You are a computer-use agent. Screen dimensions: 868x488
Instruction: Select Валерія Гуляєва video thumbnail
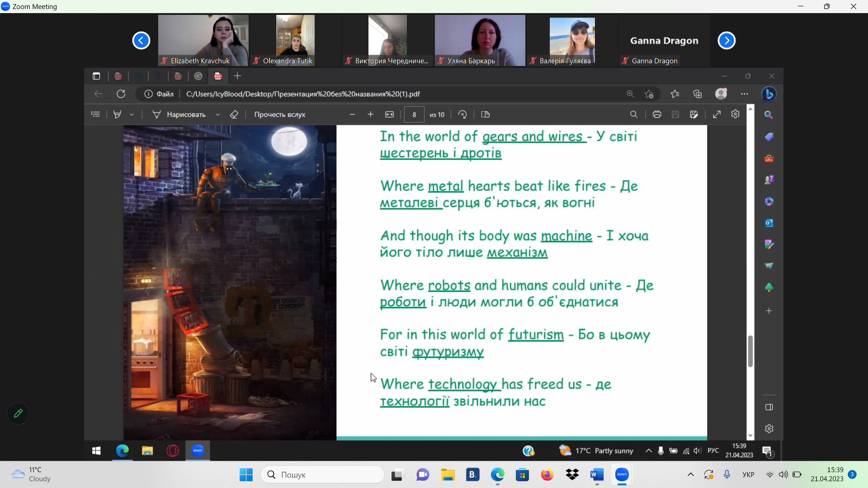click(572, 41)
